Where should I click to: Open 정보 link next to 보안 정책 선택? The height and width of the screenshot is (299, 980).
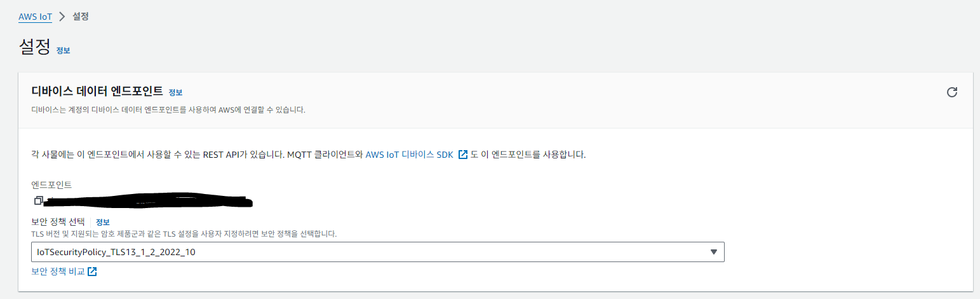[x=103, y=222]
